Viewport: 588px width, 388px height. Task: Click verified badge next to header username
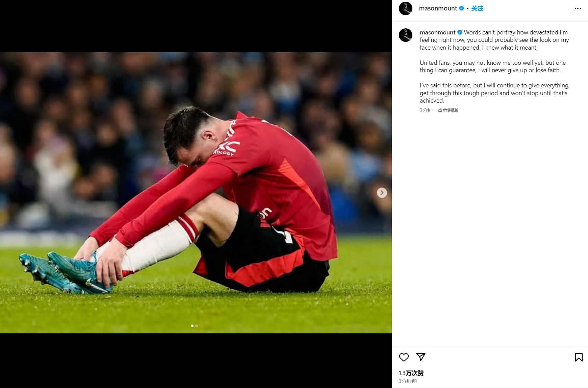click(x=461, y=8)
